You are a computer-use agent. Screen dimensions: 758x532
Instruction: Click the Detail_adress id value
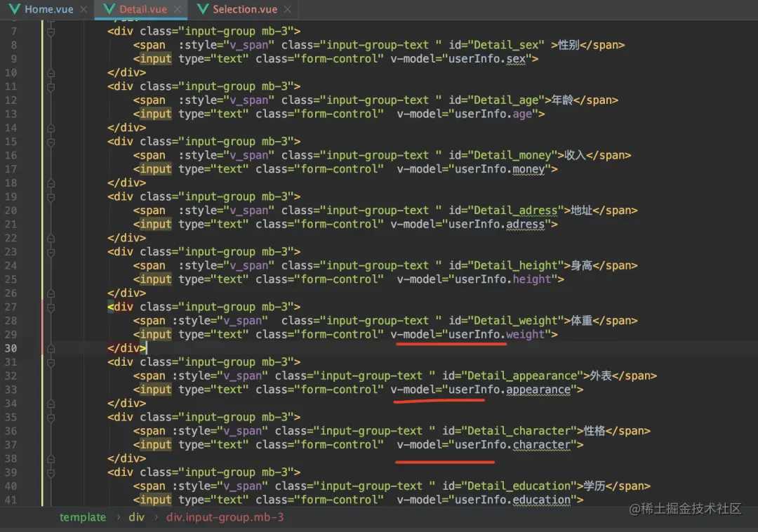[515, 210]
